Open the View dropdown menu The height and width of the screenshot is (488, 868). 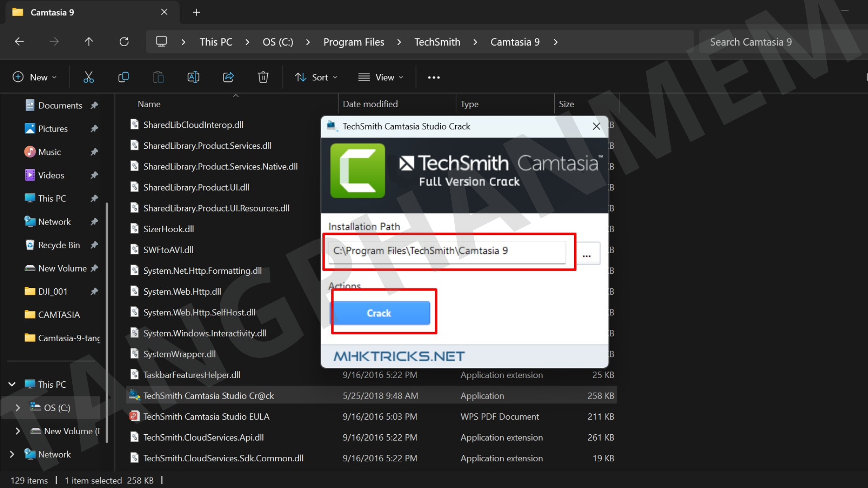point(381,77)
